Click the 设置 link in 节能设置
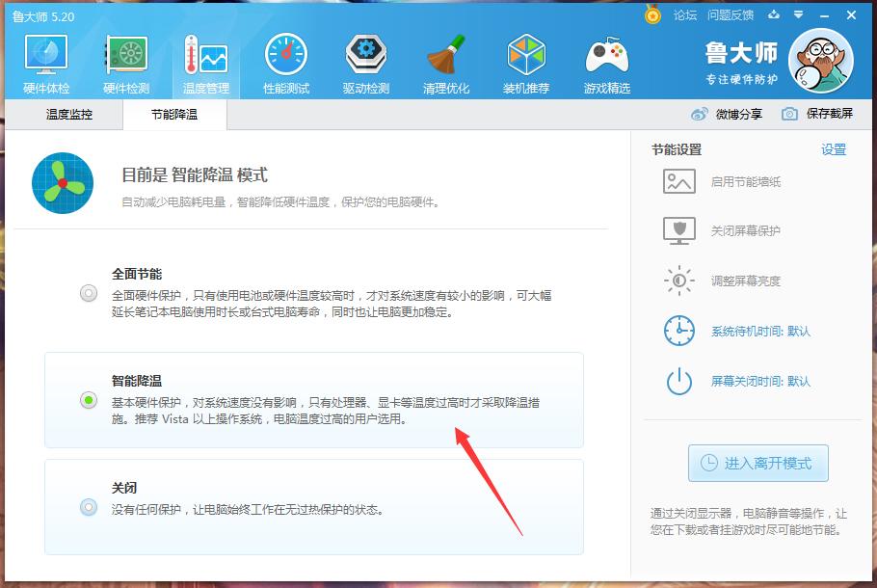 point(834,150)
